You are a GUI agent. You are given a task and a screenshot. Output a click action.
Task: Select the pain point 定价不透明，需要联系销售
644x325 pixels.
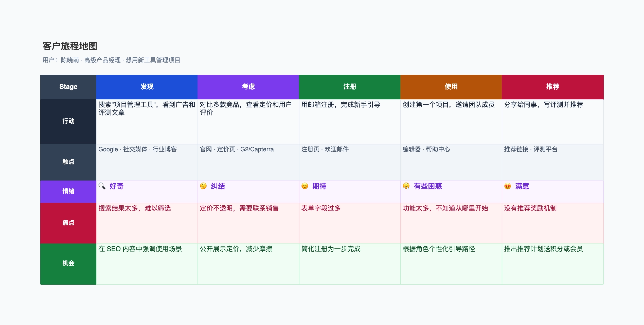coord(239,208)
